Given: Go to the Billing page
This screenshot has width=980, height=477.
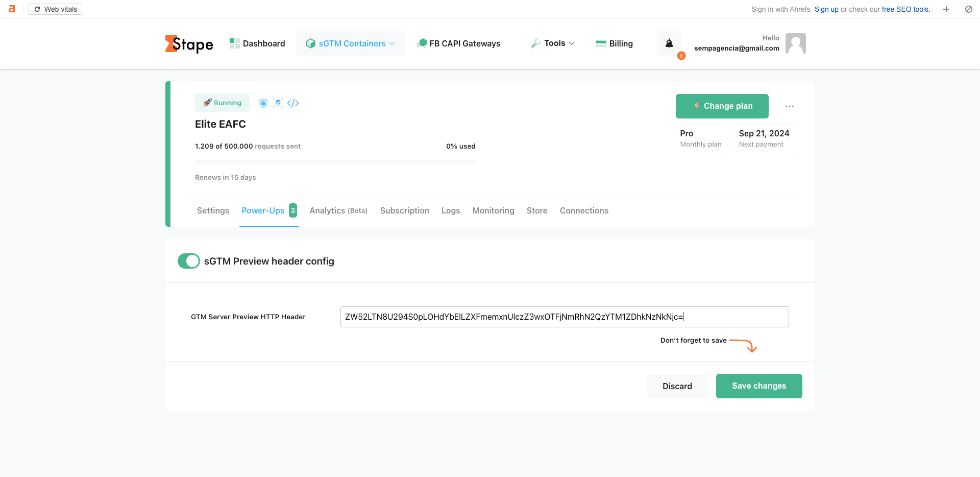Looking at the screenshot, I should [615, 43].
